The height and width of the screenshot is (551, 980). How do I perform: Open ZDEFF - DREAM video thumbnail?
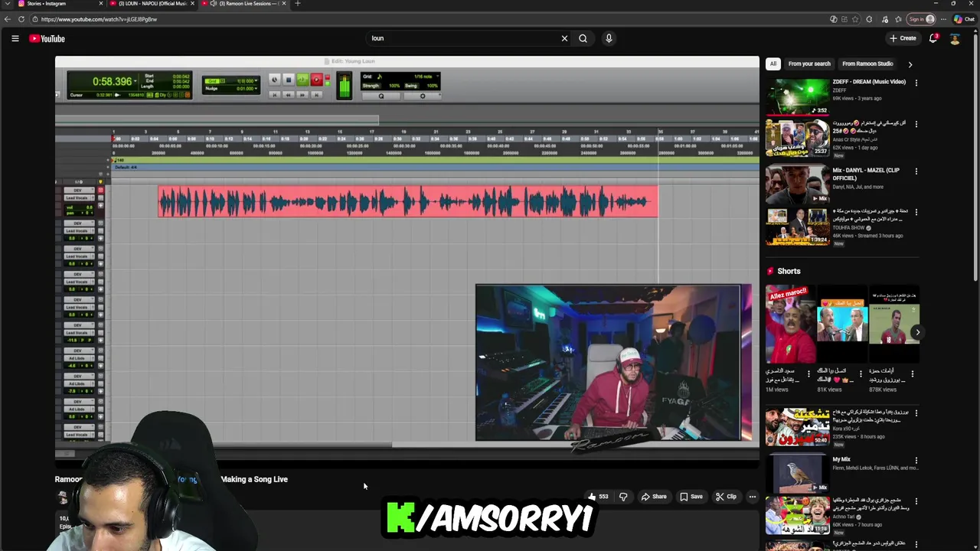(797, 96)
